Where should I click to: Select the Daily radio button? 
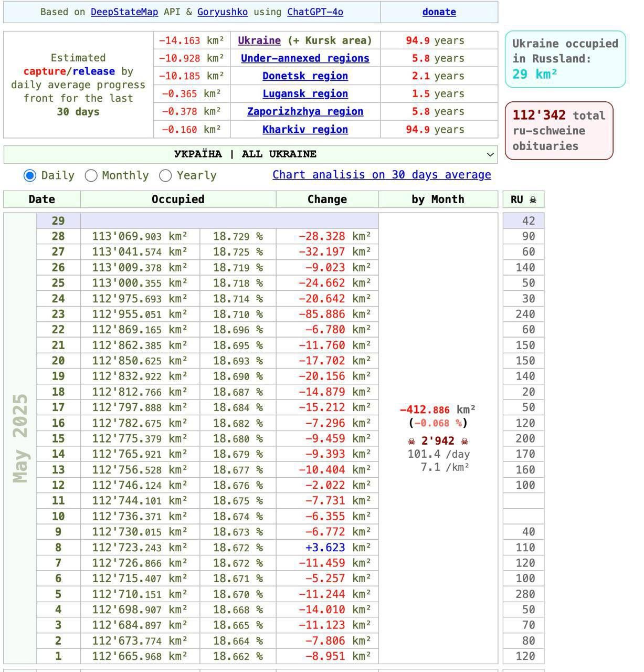30,175
